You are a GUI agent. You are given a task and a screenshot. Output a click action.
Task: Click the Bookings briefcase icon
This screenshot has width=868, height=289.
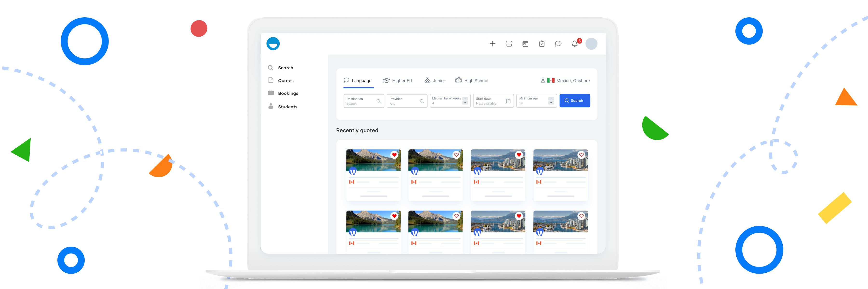point(271,93)
